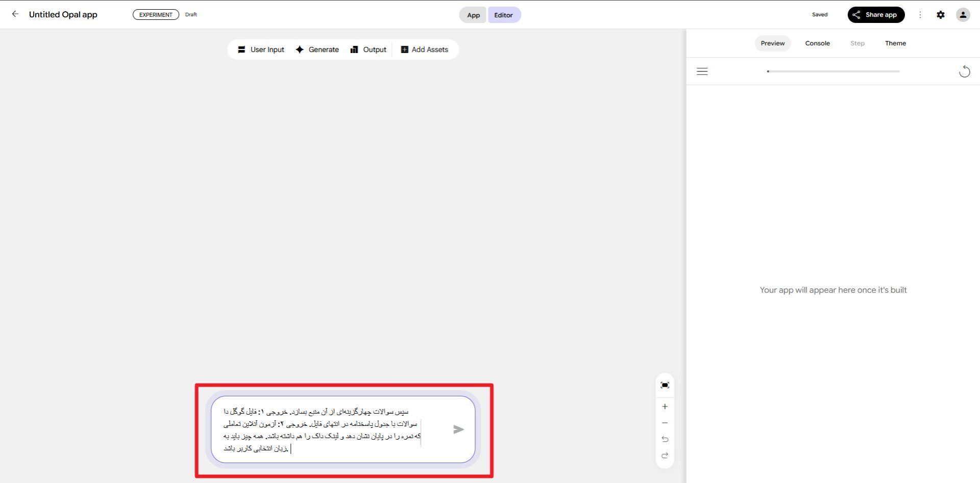Refresh the app preview
The image size is (980, 483).
964,71
